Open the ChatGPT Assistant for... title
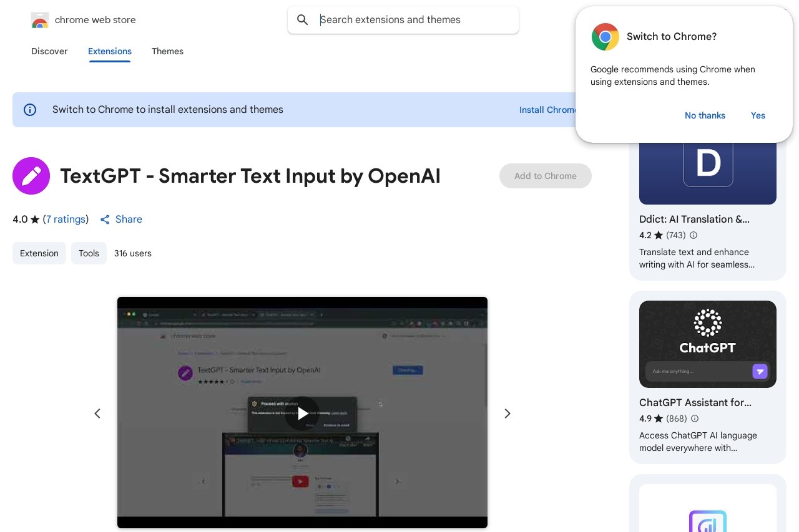799x532 pixels. tap(695, 402)
